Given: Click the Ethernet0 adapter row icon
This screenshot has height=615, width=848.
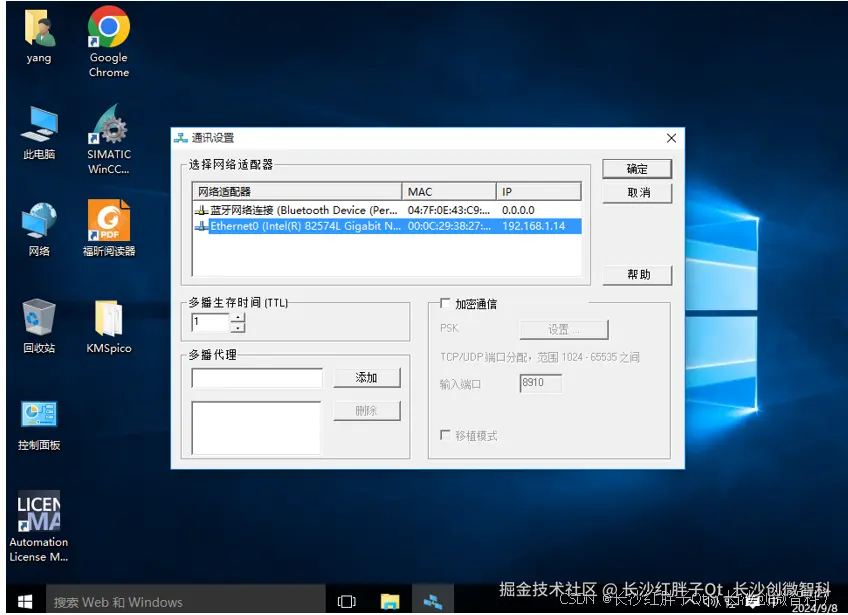Looking at the screenshot, I should pos(202,226).
